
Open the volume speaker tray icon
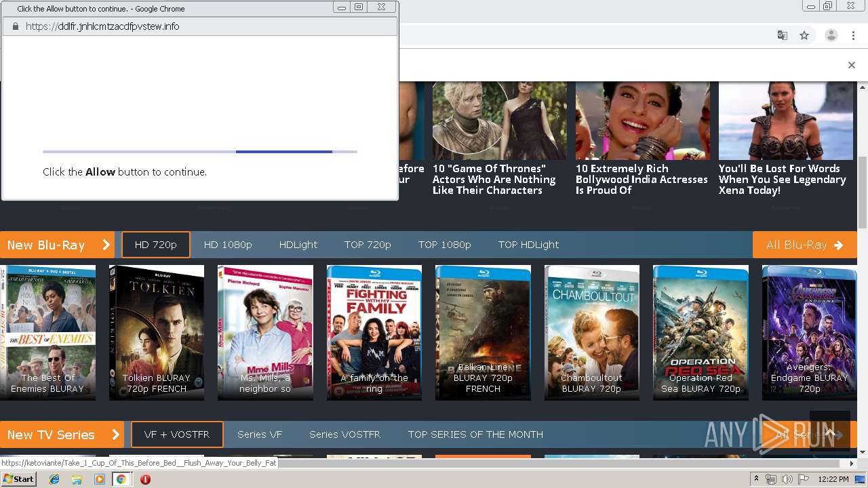pos(787,479)
